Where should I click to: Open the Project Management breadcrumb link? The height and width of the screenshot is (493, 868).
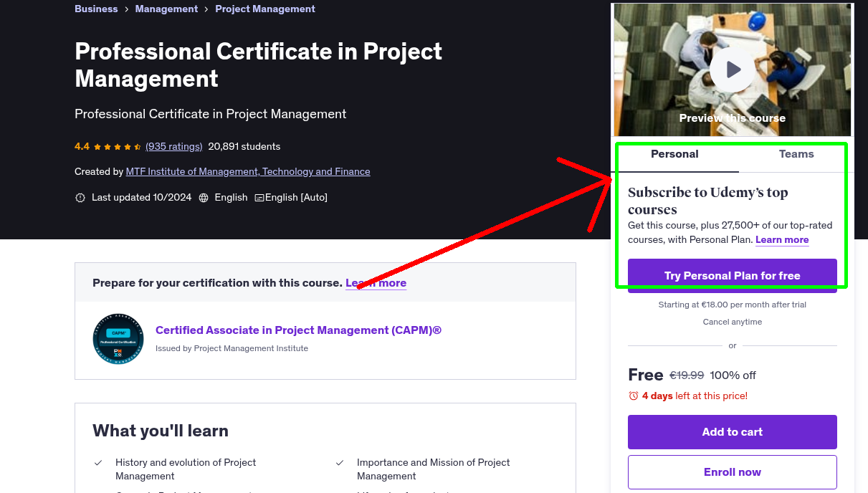click(265, 9)
